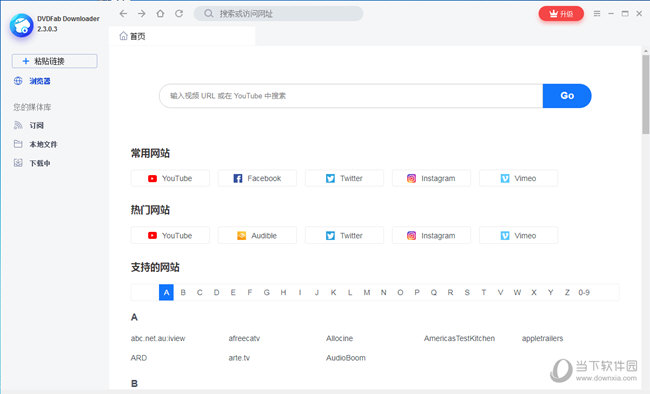Select letter E in the site index

point(233,292)
